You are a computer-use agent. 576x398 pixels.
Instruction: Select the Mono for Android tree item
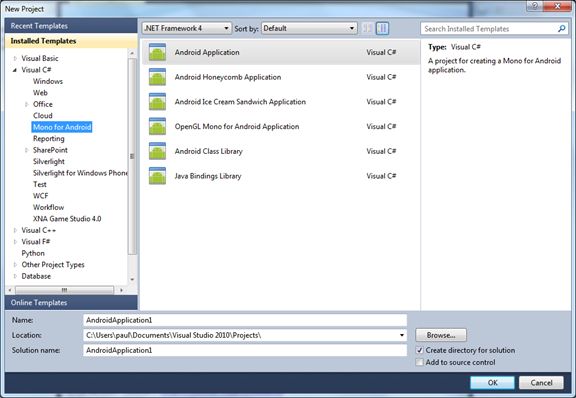(62, 127)
